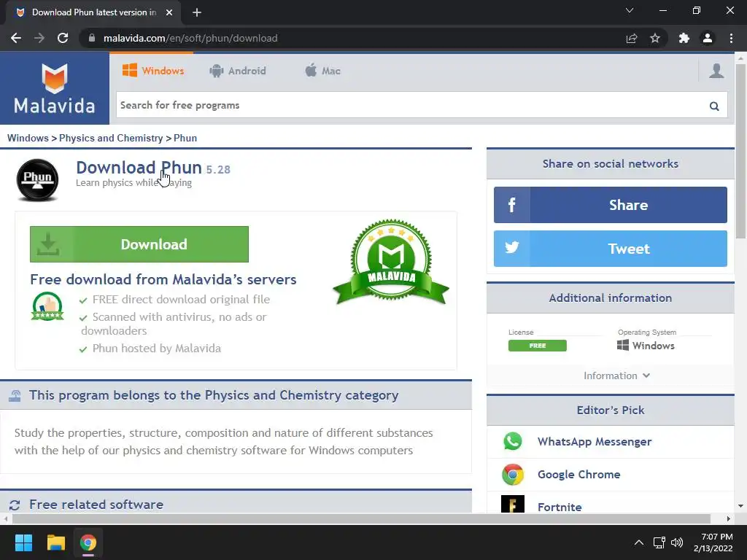This screenshot has width=747, height=560.
Task: View site information lock icon
Action: click(x=92, y=38)
